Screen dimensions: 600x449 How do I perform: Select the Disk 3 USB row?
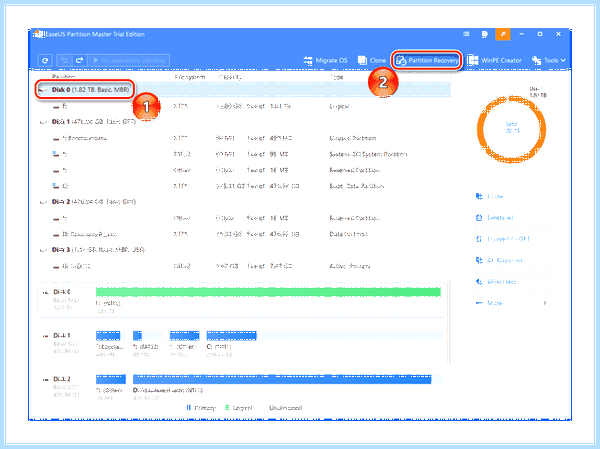point(243,250)
